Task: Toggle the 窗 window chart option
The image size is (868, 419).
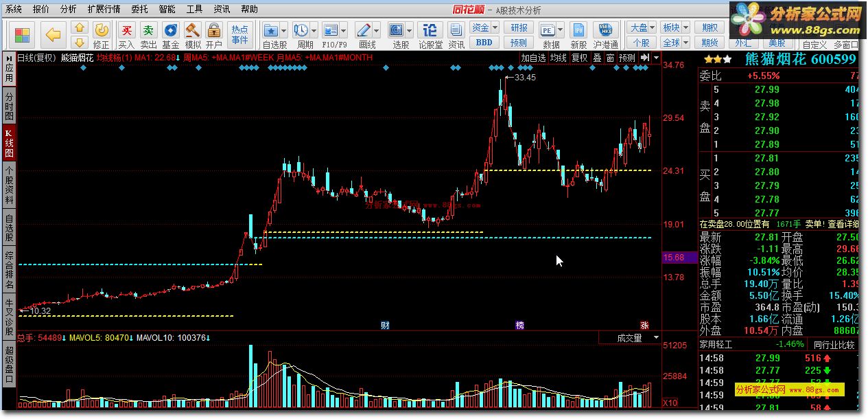Action: click(610, 58)
